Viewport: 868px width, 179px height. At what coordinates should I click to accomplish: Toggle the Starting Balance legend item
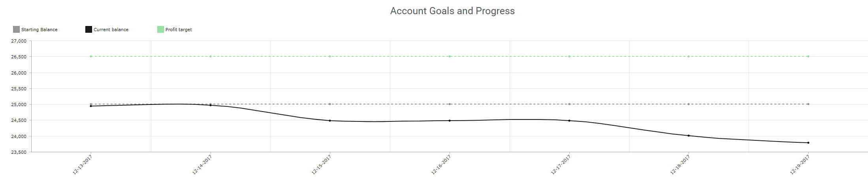(35, 30)
